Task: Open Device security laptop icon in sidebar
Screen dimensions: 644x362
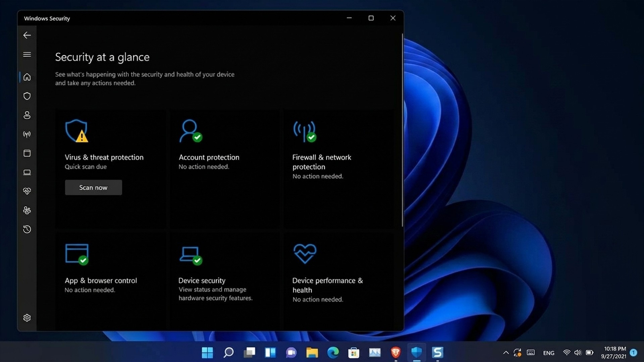Action: [x=27, y=172]
